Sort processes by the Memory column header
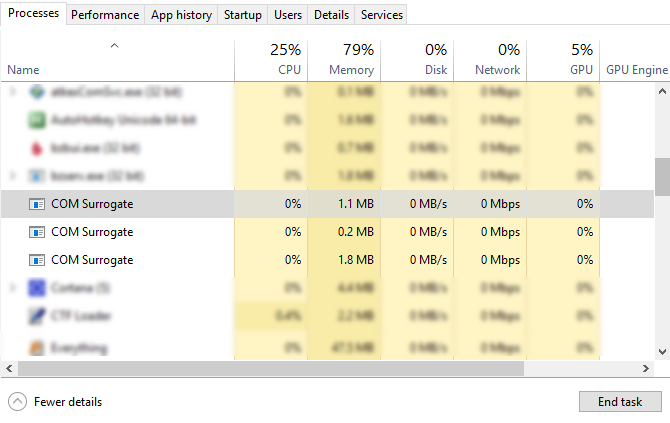 345,60
